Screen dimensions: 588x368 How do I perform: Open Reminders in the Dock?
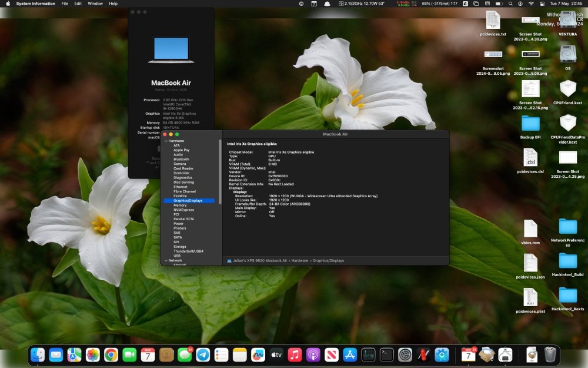click(x=221, y=355)
